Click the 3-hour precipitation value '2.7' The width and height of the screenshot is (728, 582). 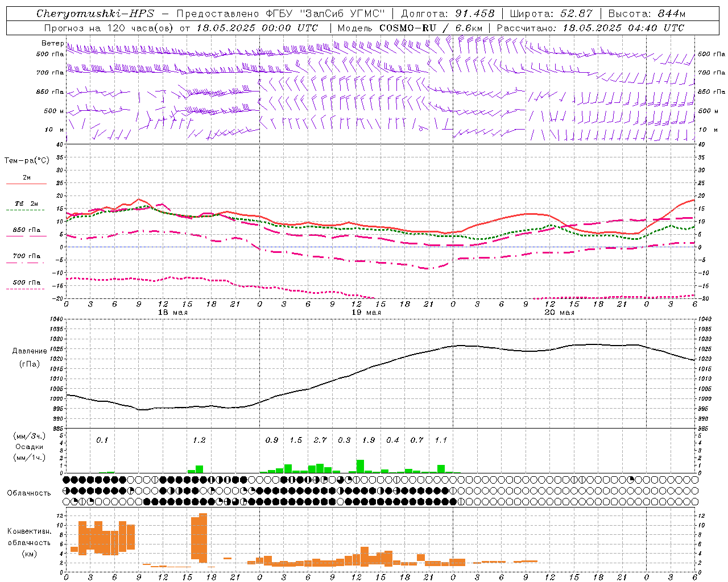(320, 440)
